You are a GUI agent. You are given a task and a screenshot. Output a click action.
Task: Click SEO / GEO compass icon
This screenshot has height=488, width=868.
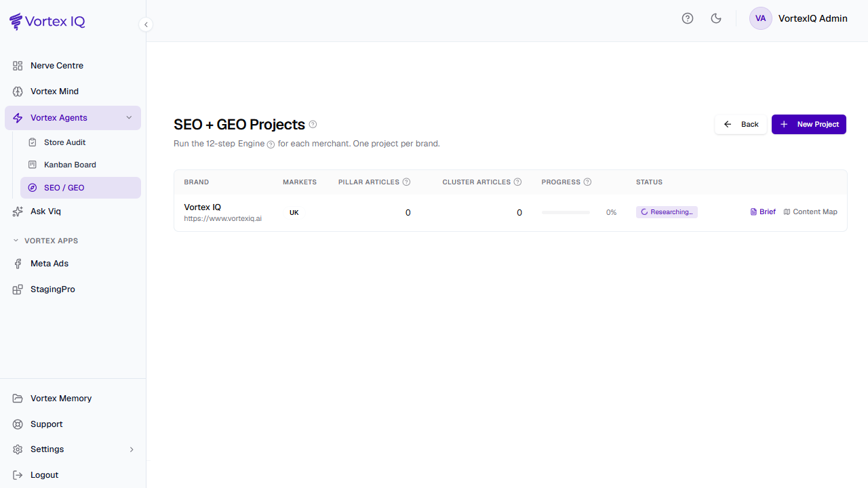coord(32,188)
